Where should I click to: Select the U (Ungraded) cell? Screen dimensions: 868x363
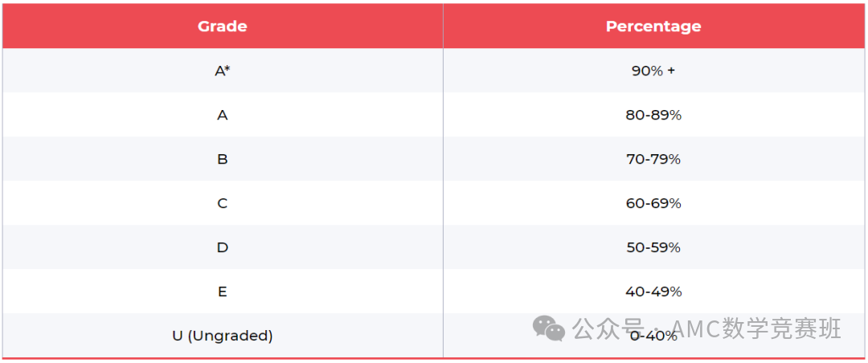(x=223, y=336)
